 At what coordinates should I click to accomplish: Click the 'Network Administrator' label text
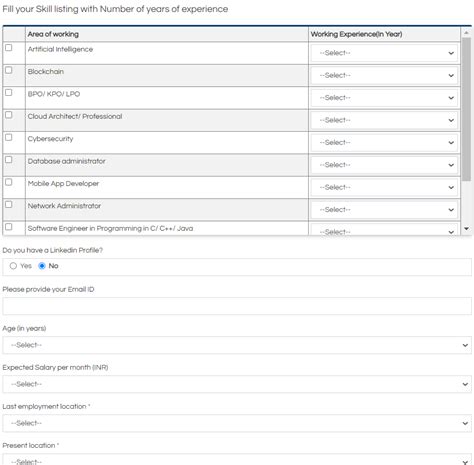(x=64, y=206)
